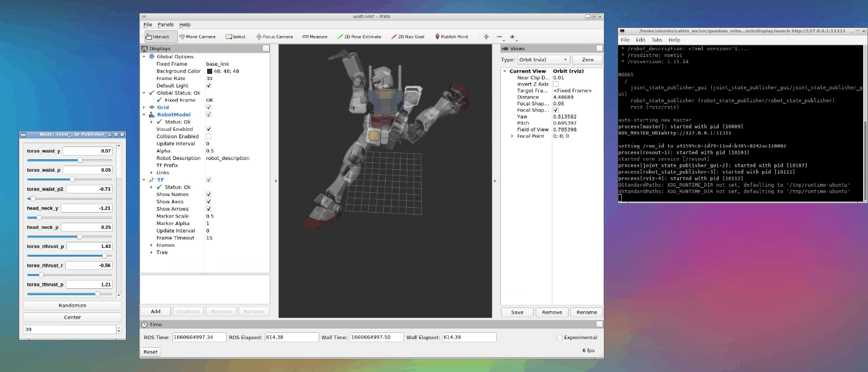Open the terminal window Help menu

(x=674, y=40)
